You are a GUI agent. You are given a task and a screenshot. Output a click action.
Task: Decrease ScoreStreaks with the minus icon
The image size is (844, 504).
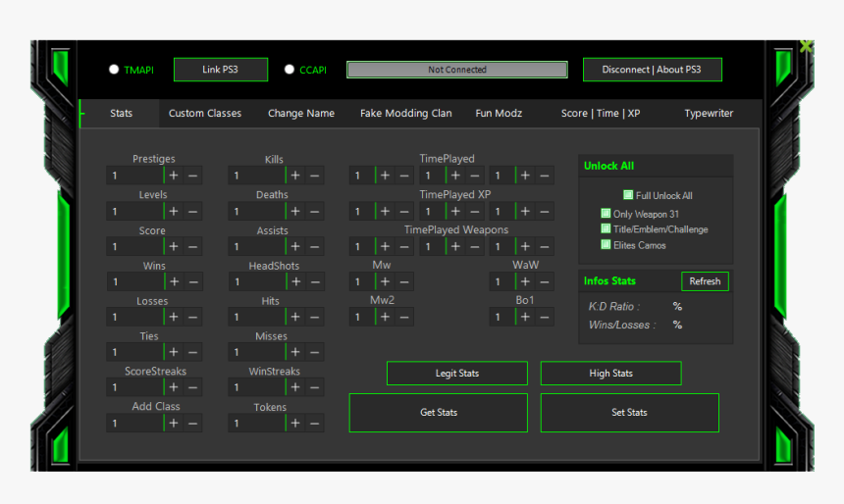[x=192, y=387]
